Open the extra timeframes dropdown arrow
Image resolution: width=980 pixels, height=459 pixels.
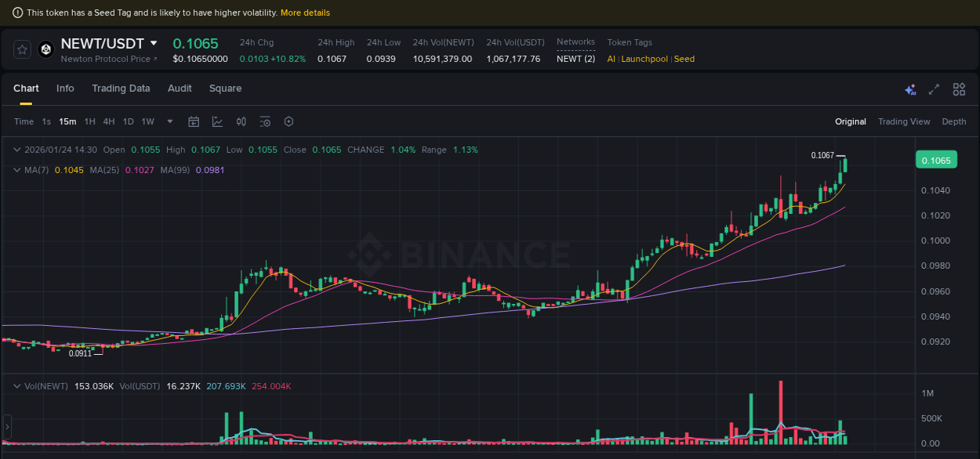tap(169, 121)
